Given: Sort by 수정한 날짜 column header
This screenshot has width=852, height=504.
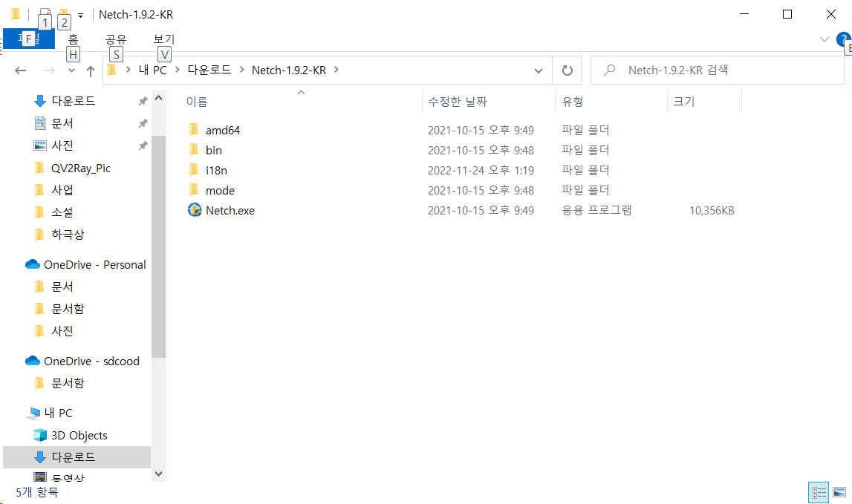Looking at the screenshot, I should [x=457, y=102].
